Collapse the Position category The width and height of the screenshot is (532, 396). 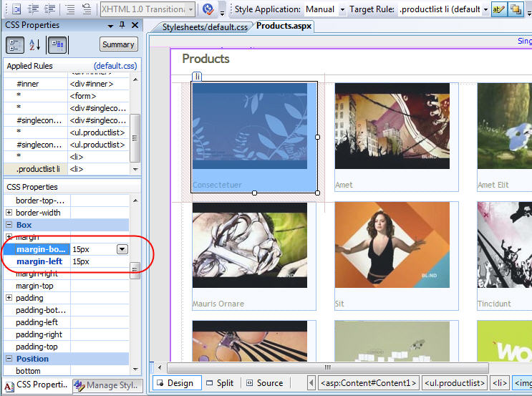(x=9, y=358)
